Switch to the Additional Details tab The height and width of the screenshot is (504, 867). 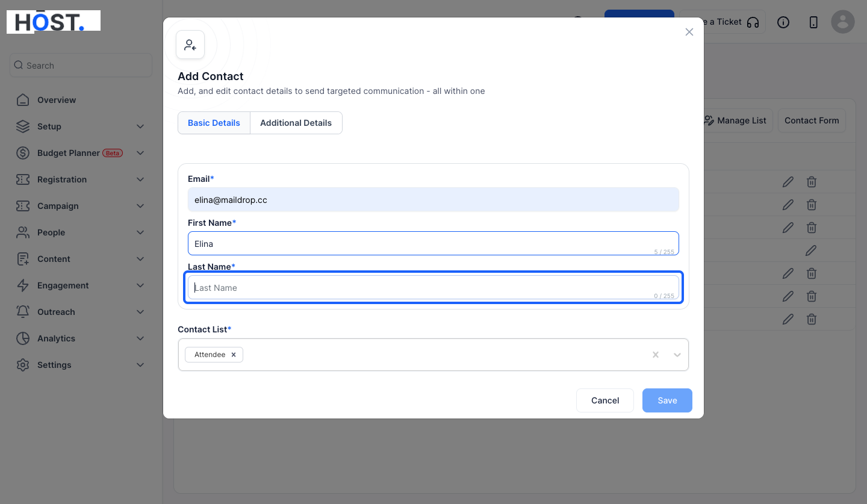[x=296, y=123]
